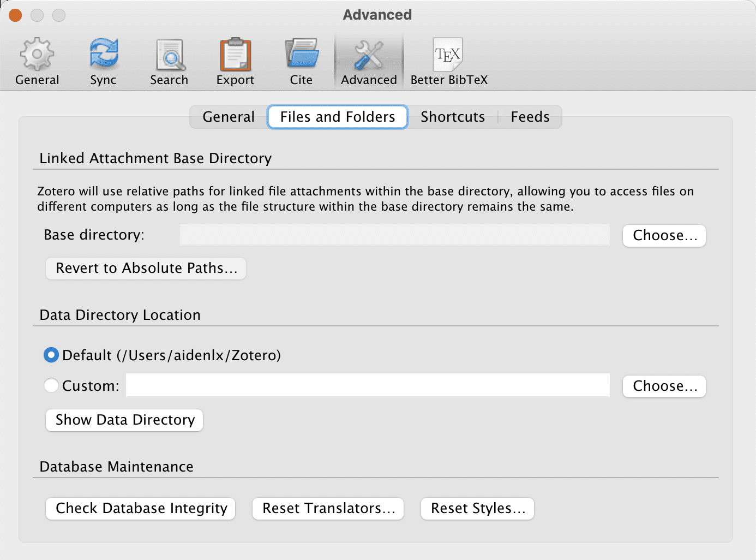Switch to the Shortcuts tab

tap(453, 117)
